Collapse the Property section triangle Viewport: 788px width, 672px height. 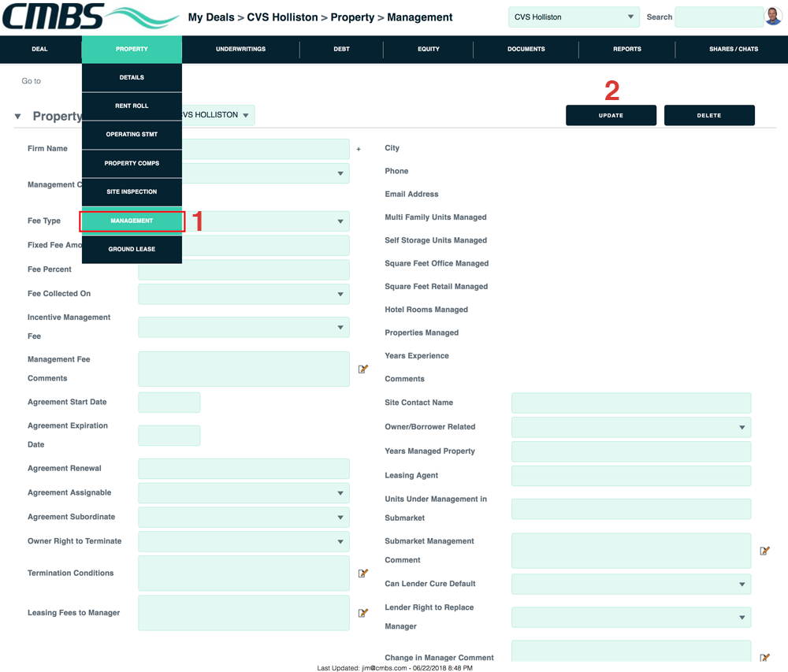click(17, 117)
